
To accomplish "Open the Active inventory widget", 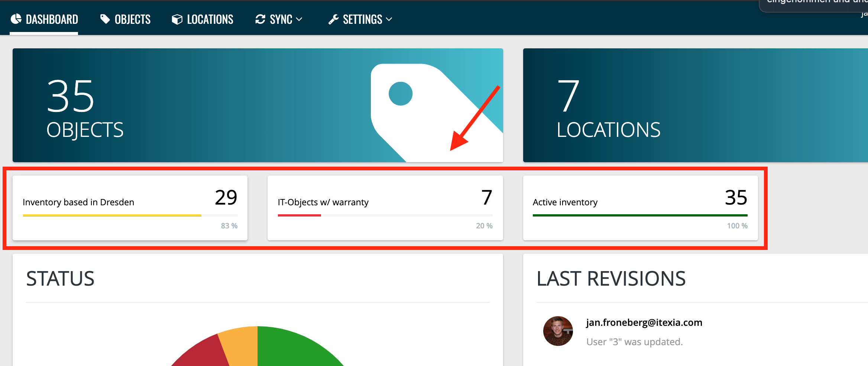I will 640,208.
